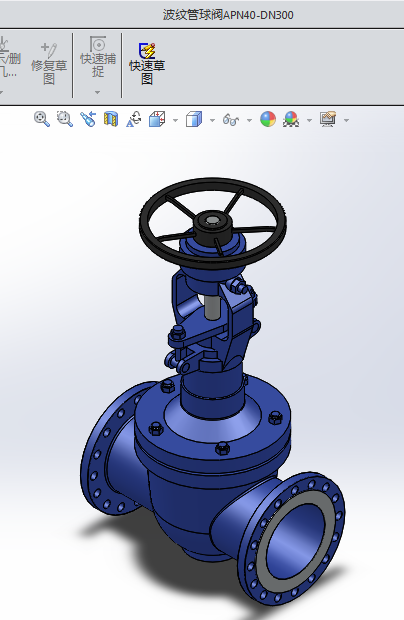Click the Display Style cube icon

point(194,119)
